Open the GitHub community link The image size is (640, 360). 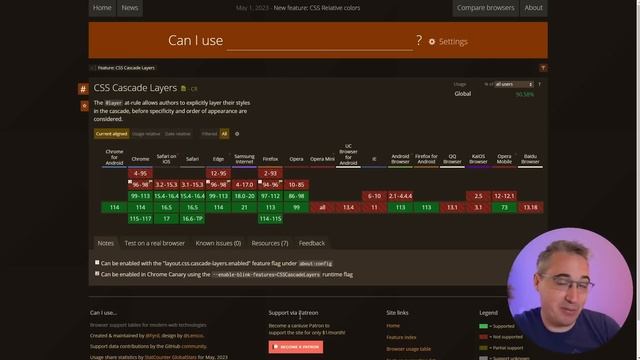[x=194, y=346]
